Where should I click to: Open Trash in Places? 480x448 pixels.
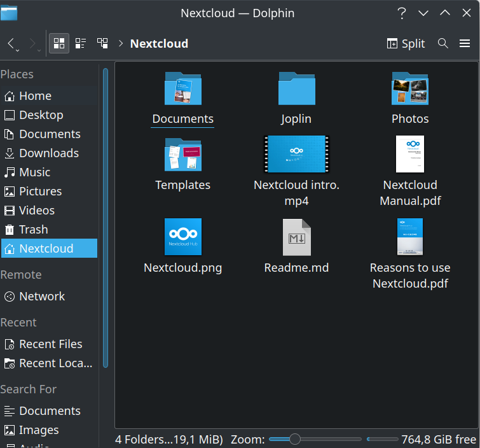point(49,229)
